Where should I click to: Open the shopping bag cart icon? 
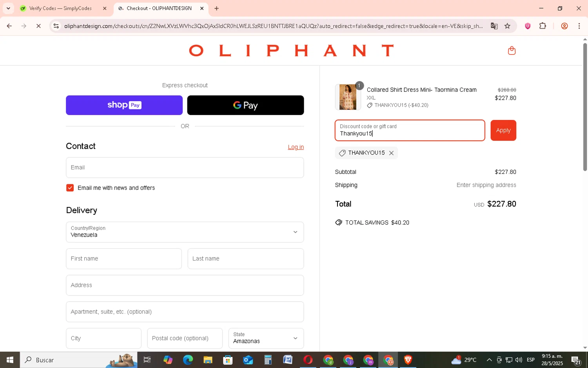[512, 51]
